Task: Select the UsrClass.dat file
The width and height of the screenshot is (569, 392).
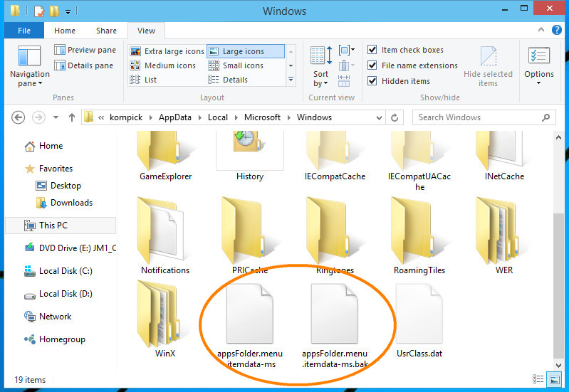Action: pos(419,320)
